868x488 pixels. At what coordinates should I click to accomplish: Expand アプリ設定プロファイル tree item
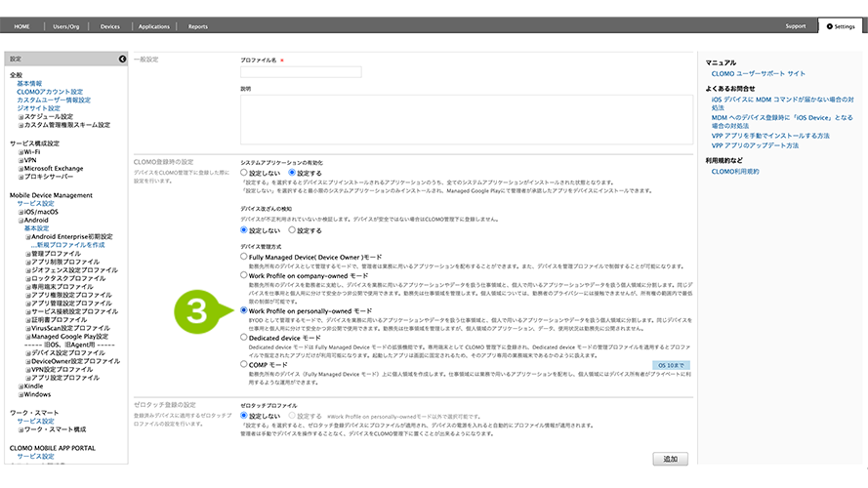point(28,378)
